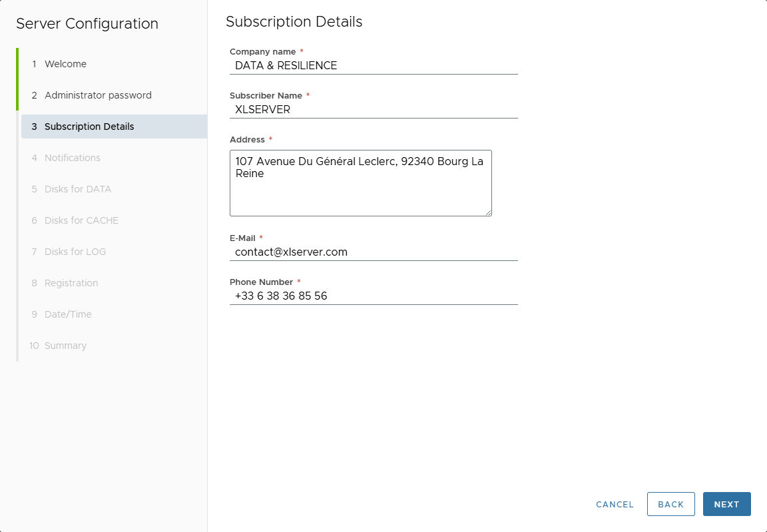Click the Address field resize handle
The image size is (767, 532).
[489, 212]
